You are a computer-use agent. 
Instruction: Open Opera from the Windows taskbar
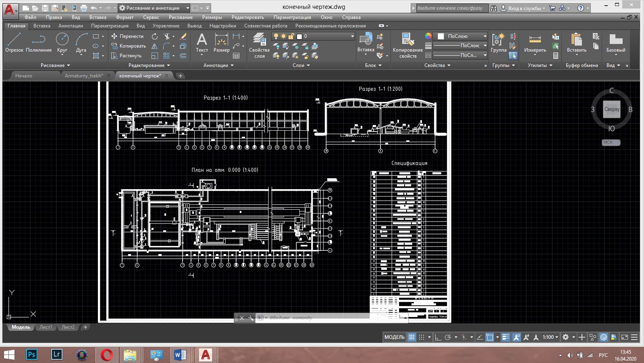107,355
